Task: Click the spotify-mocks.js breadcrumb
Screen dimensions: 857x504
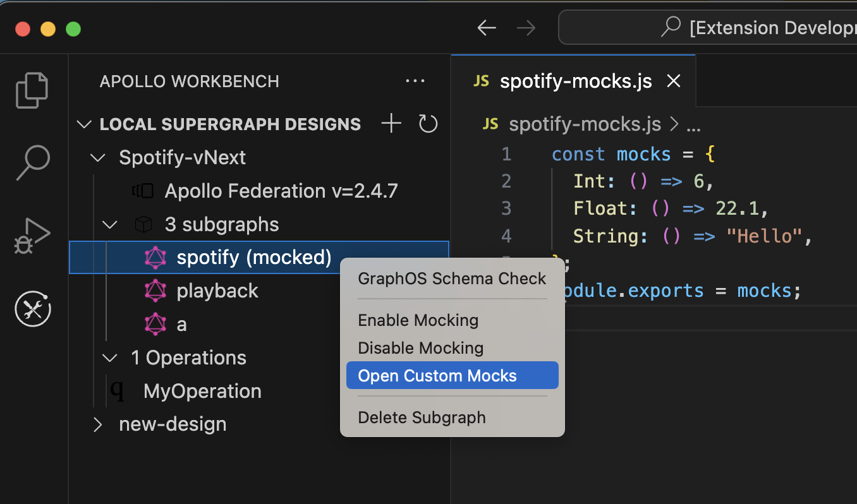Action: tap(585, 124)
